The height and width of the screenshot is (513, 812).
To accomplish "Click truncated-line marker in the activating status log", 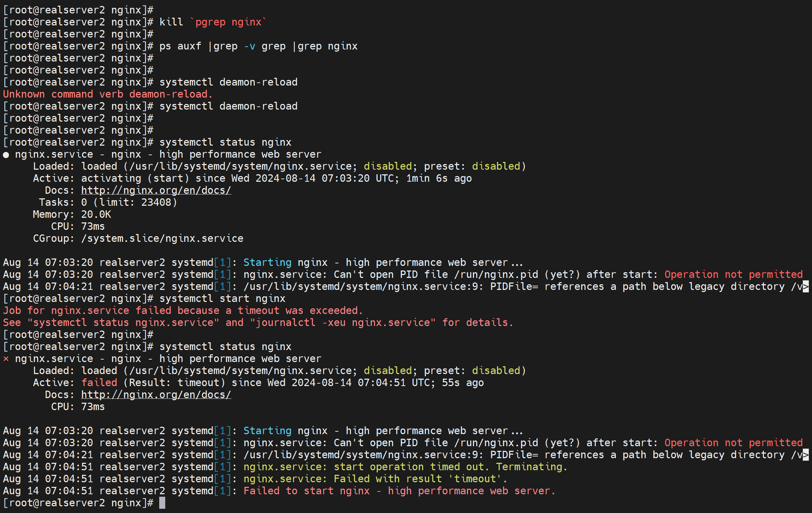I will [806, 287].
